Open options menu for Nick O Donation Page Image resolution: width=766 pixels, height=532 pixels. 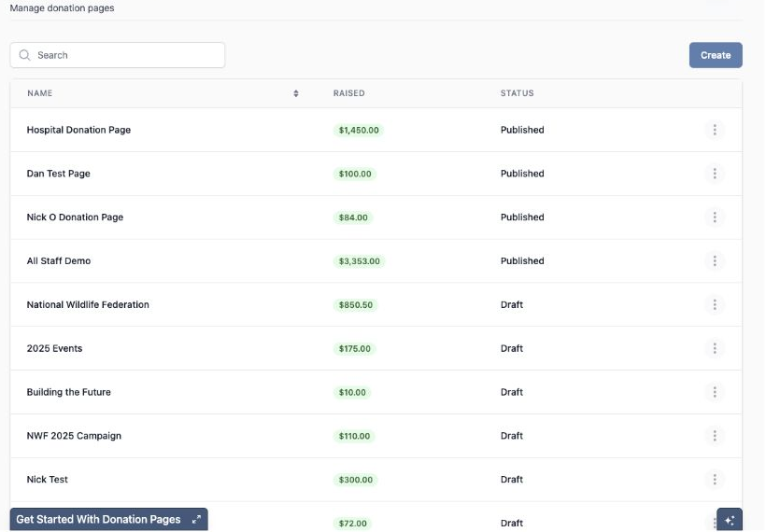coord(715,217)
